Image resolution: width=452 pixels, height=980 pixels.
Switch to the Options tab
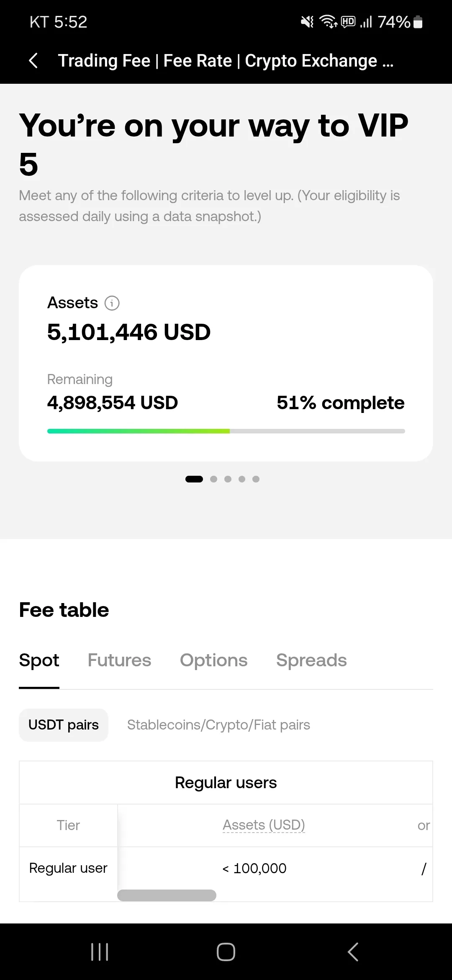click(213, 660)
